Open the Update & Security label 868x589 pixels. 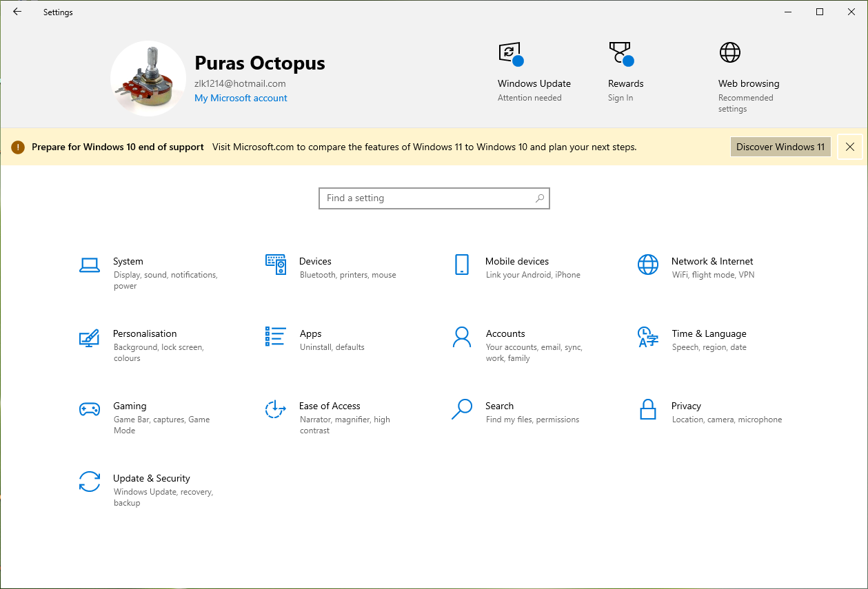(151, 478)
